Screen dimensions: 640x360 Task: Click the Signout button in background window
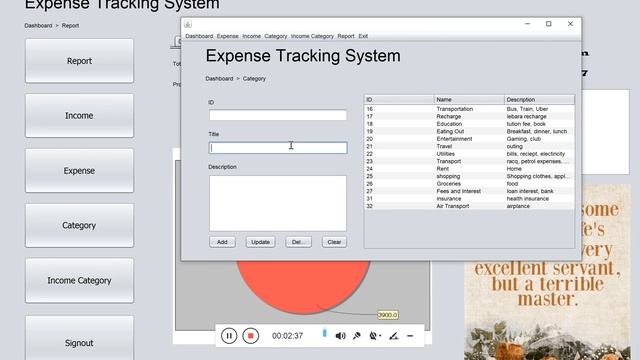tap(79, 338)
